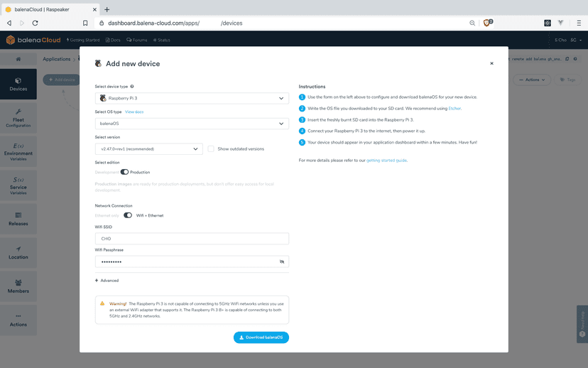Screen dimensions: 588x368
Task: Click the zoom magnifier icon in address bar
Action: point(472,23)
